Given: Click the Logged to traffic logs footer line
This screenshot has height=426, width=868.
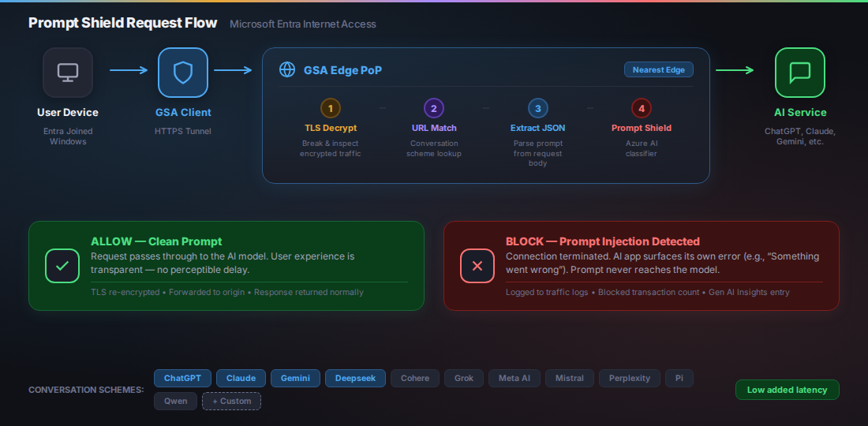Looking at the screenshot, I should tap(648, 292).
